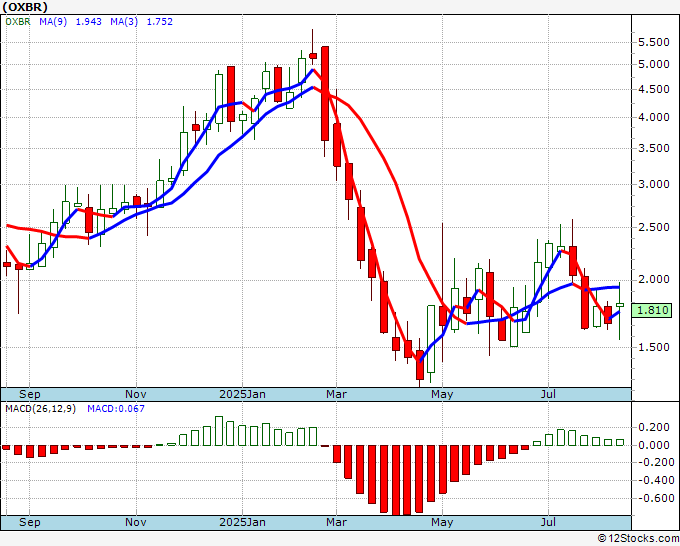The height and width of the screenshot is (546, 680).
Task: Click the tall red candle after the February peak
Action: tap(325, 93)
